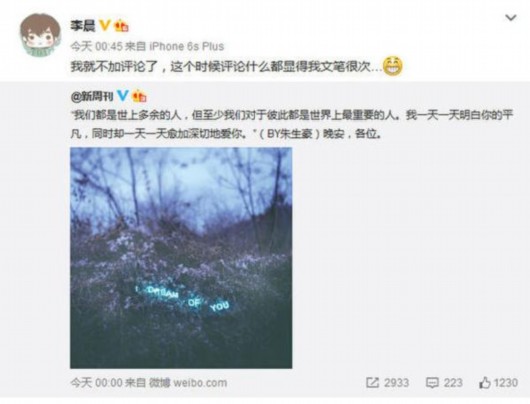Click the grinning emoji in the post
Screen dimensions: 530x404
click(x=392, y=66)
